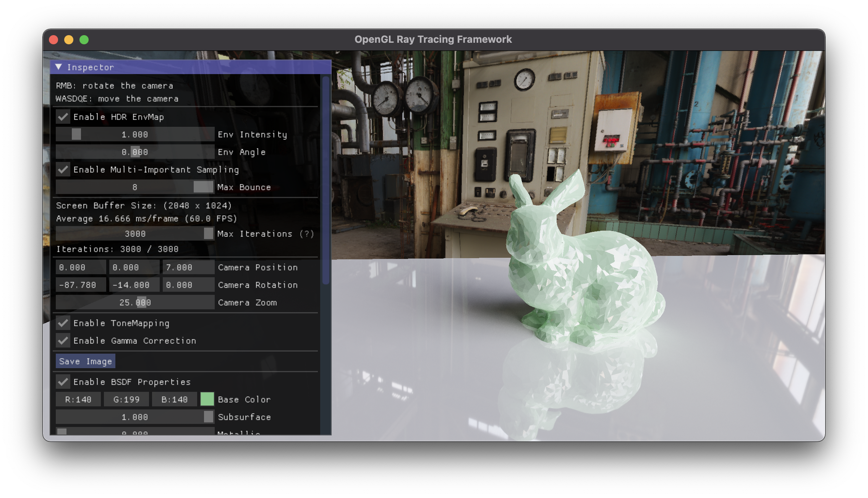
Task: Click the Max Iterations help marker
Action: [307, 234]
